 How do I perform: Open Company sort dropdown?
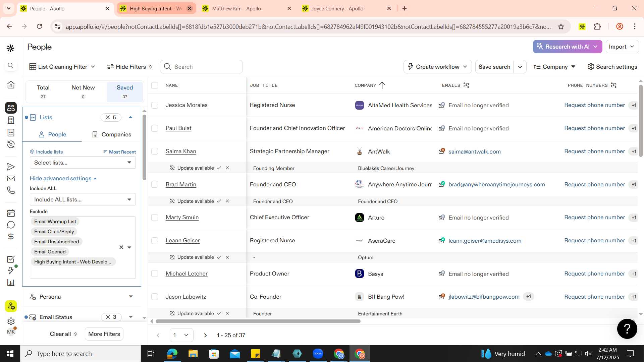554,67
